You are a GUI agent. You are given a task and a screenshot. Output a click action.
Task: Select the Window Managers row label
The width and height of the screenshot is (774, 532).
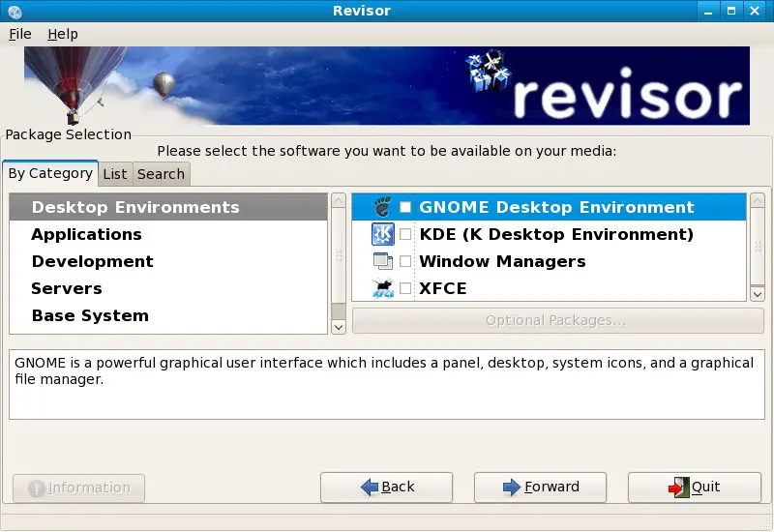(502, 261)
